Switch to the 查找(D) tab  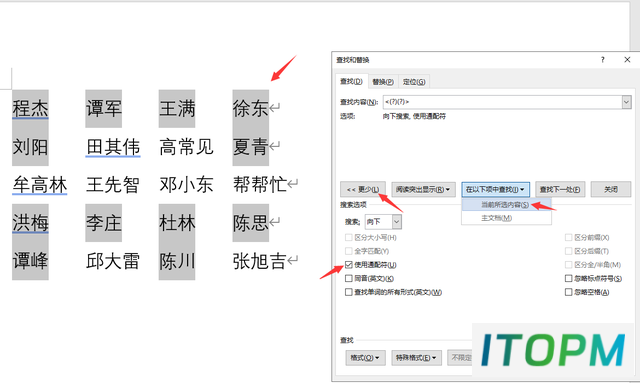(x=351, y=82)
